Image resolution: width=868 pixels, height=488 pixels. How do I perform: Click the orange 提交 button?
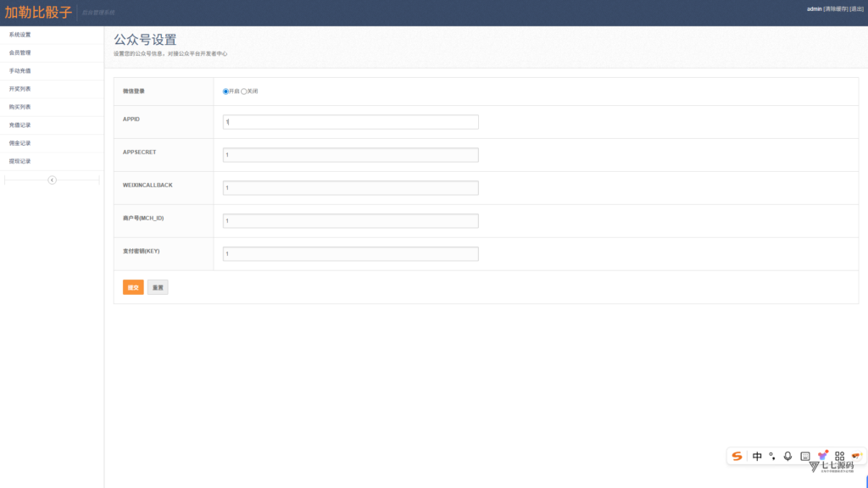click(x=133, y=287)
